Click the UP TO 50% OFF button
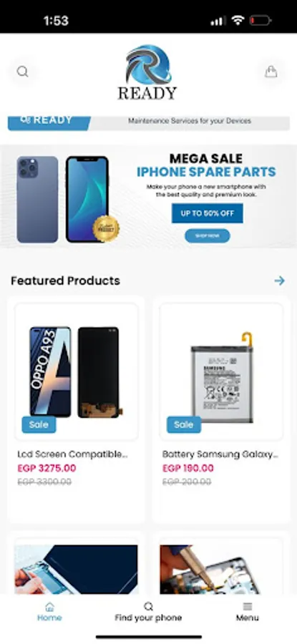 pos(208,213)
